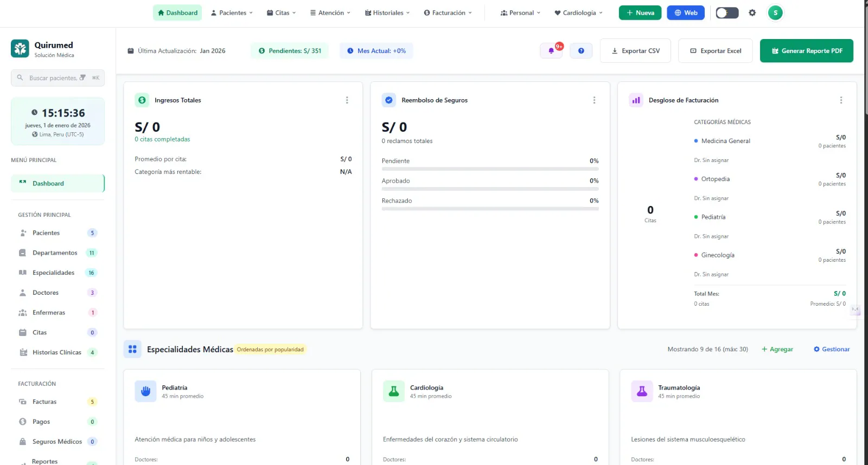Image resolution: width=868 pixels, height=465 pixels.
Task: Click the user avatar S icon
Action: (x=775, y=13)
